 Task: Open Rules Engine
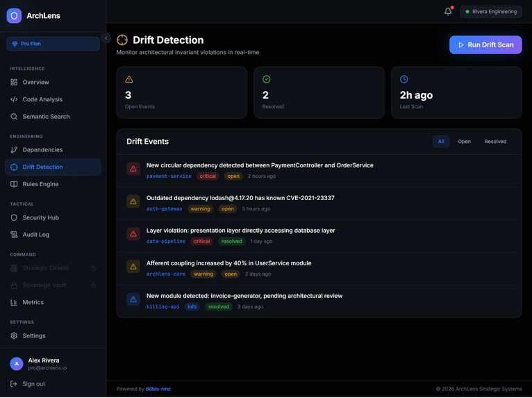pyautogui.click(x=53, y=184)
